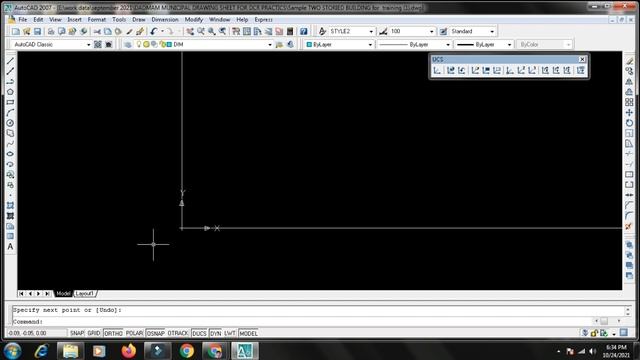The image size is (640, 360).
Task: Open the Properties palette icon
Action: 236,31
